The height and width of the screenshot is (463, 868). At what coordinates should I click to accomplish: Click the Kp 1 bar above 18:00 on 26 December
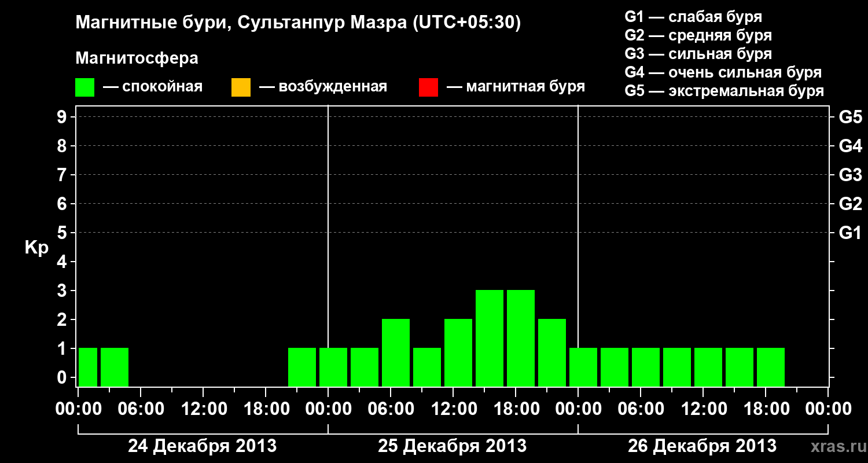(x=771, y=367)
